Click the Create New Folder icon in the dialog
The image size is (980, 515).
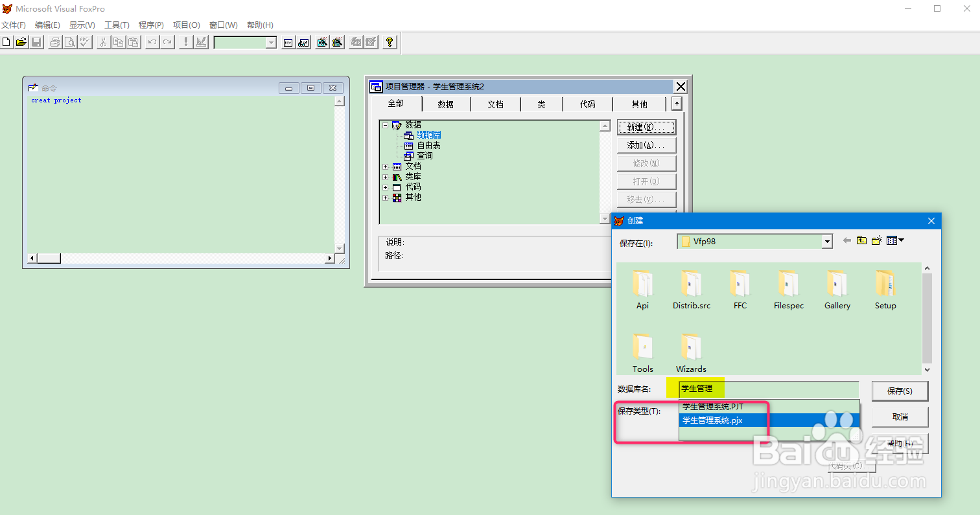click(877, 240)
